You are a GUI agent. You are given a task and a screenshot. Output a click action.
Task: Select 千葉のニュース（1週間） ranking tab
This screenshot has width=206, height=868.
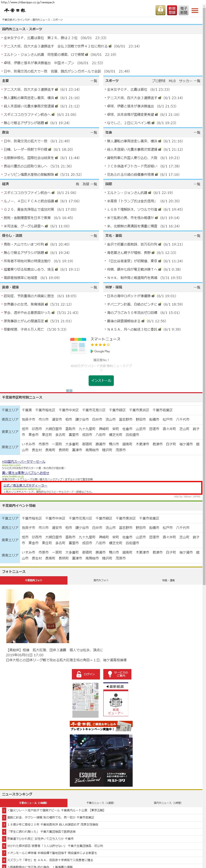(x=100, y=803)
